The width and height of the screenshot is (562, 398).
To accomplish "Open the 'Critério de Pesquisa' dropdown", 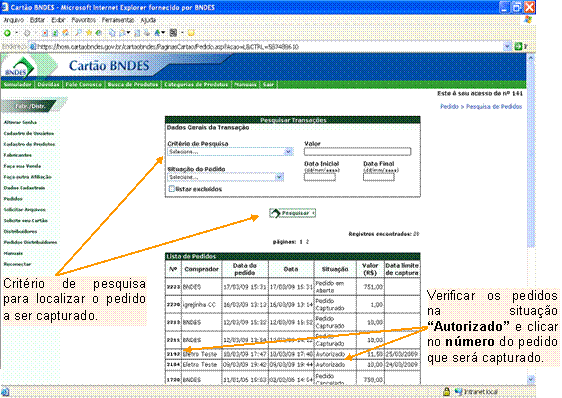I will pos(230,152).
